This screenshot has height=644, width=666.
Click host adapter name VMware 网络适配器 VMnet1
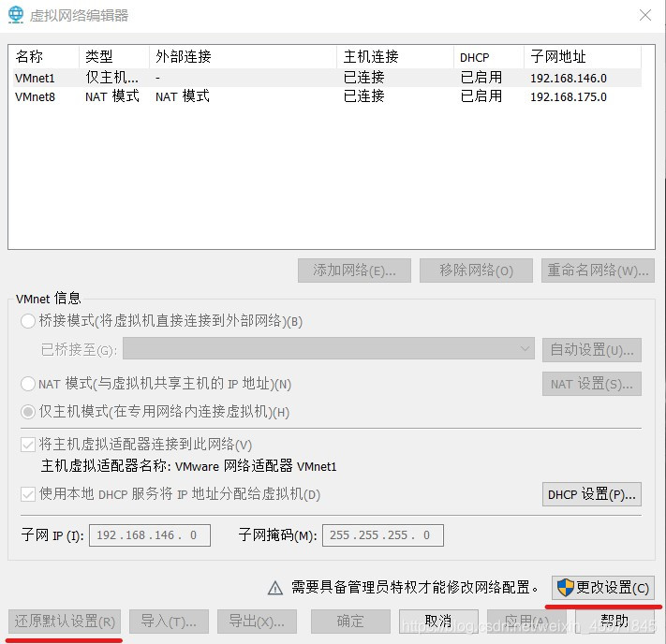click(256, 466)
